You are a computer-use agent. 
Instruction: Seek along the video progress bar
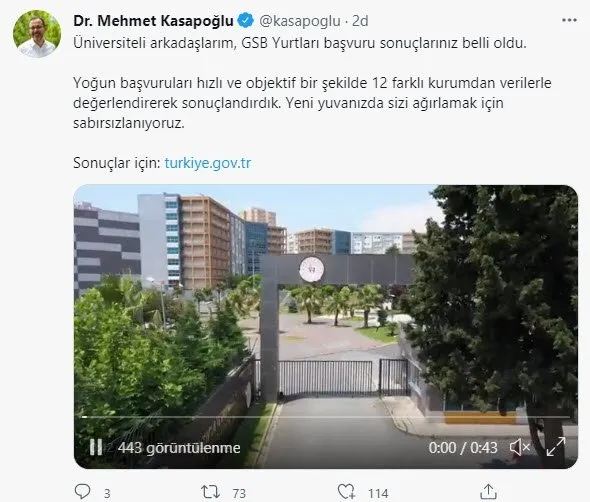point(326,417)
